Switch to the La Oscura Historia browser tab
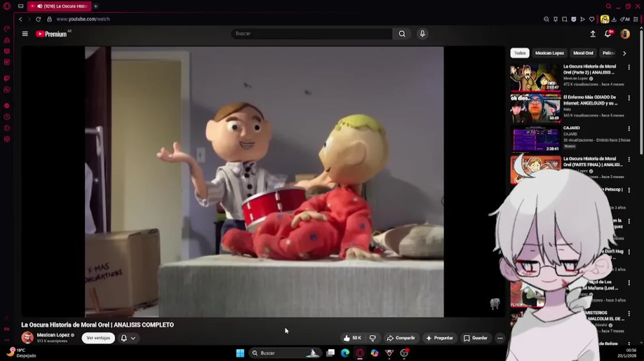This screenshot has height=361, width=644. click(59, 6)
